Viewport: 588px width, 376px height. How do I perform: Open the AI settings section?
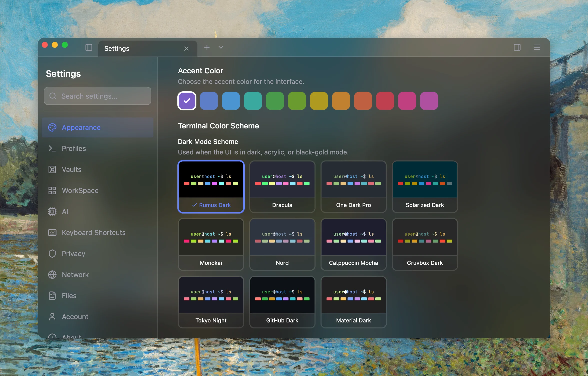coord(65,211)
